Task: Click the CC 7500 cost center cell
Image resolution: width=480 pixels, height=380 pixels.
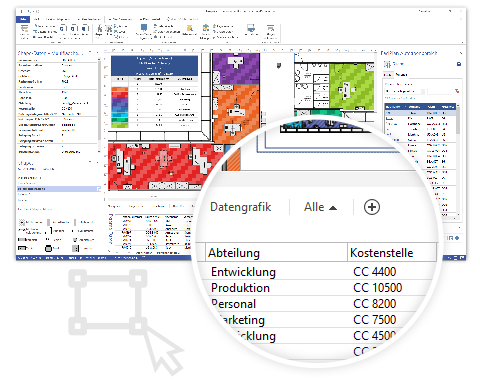Action: (375, 320)
